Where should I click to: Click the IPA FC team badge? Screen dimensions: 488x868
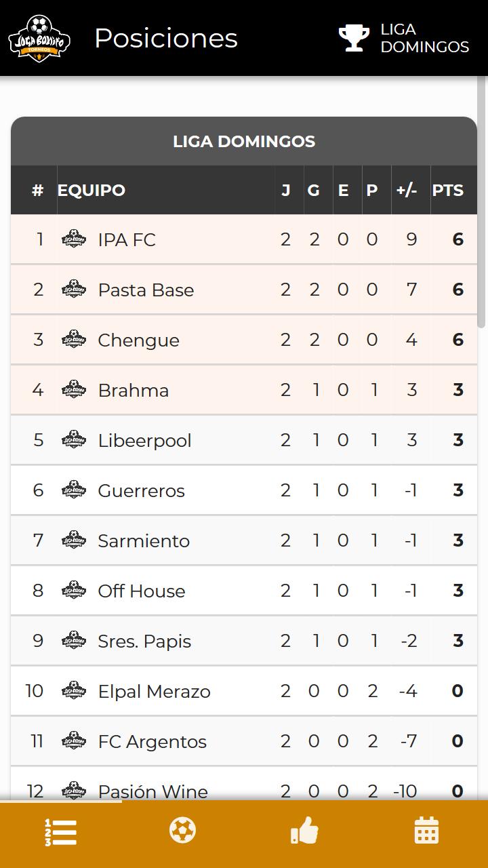[x=74, y=239]
